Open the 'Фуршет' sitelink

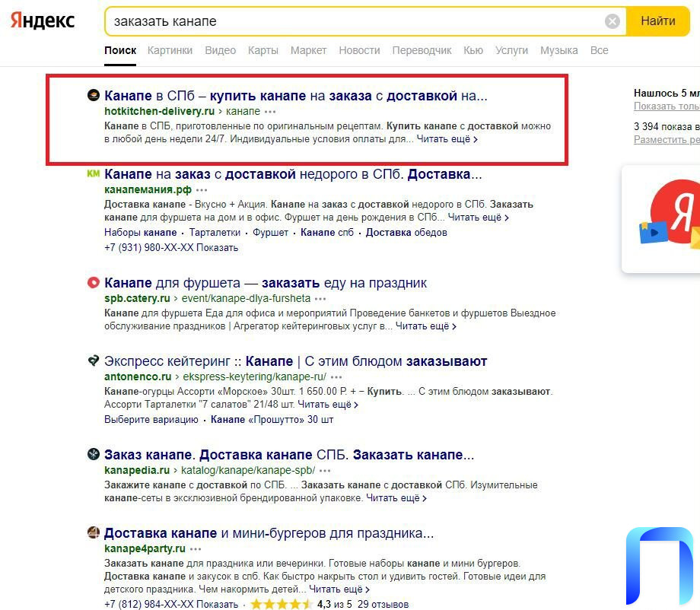click(271, 233)
